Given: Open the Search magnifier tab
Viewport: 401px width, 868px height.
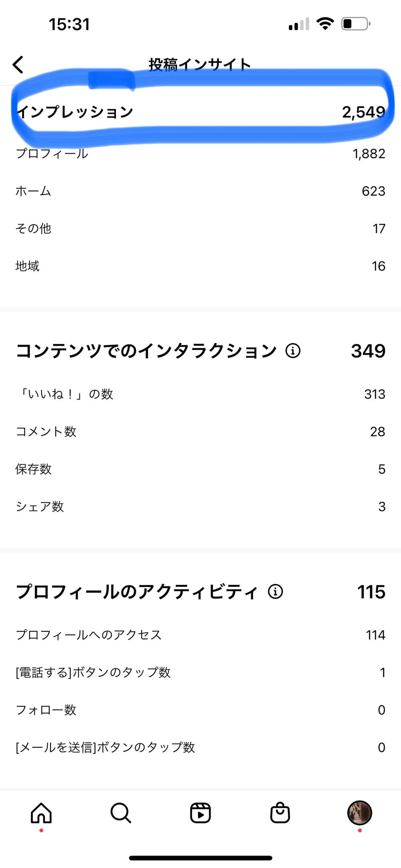Looking at the screenshot, I should [120, 813].
